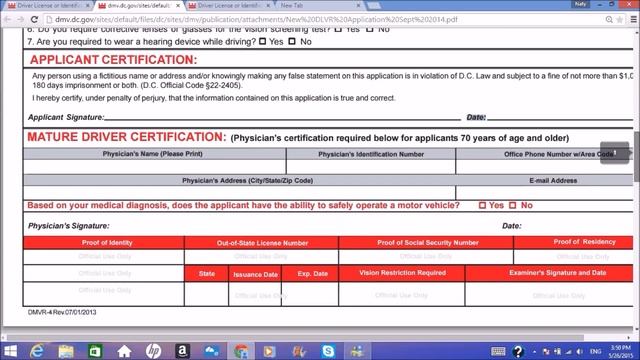Check Yes for safely operate motor vehicle
Image resolution: width=640 pixels, height=360 pixels.
[x=482, y=205]
